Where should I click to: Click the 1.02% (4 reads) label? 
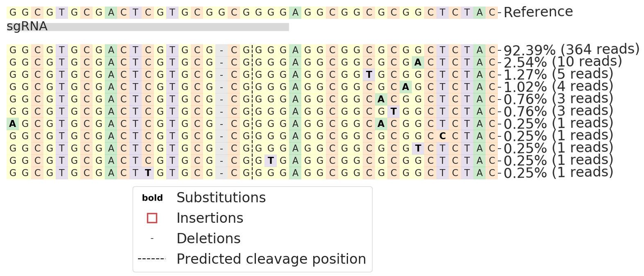click(558, 87)
